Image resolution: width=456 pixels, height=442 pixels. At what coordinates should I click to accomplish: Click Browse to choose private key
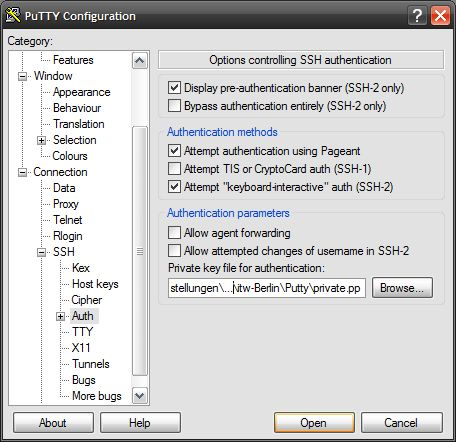[x=402, y=288]
